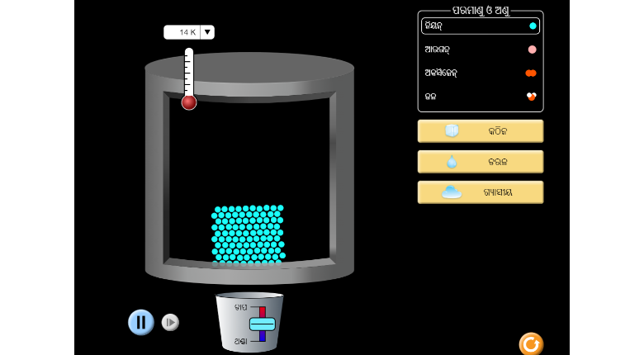The height and width of the screenshot is (355, 644).
Task: Choose the ଅକସିଜେନ୍ (Oxygen) molecule option
Action: click(480, 73)
